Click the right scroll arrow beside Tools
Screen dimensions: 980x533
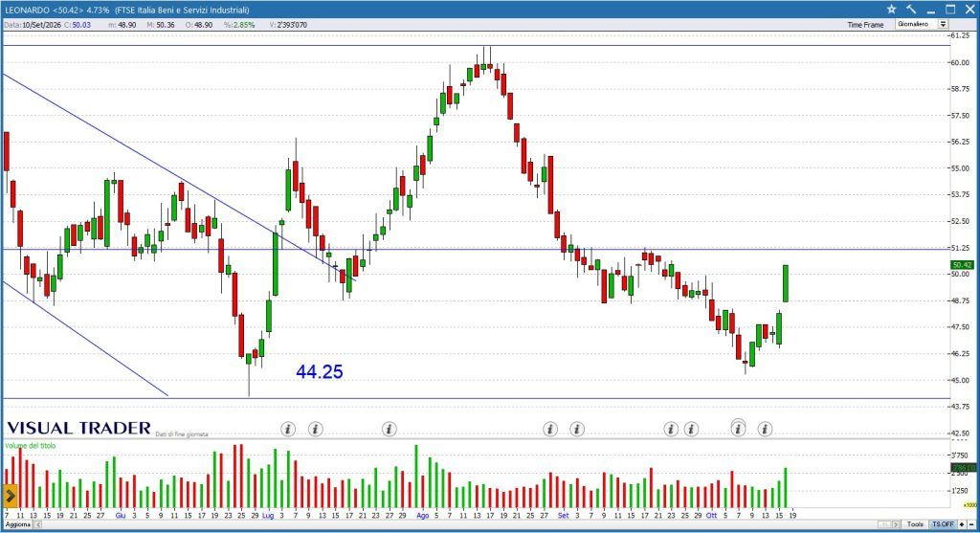coord(896,524)
